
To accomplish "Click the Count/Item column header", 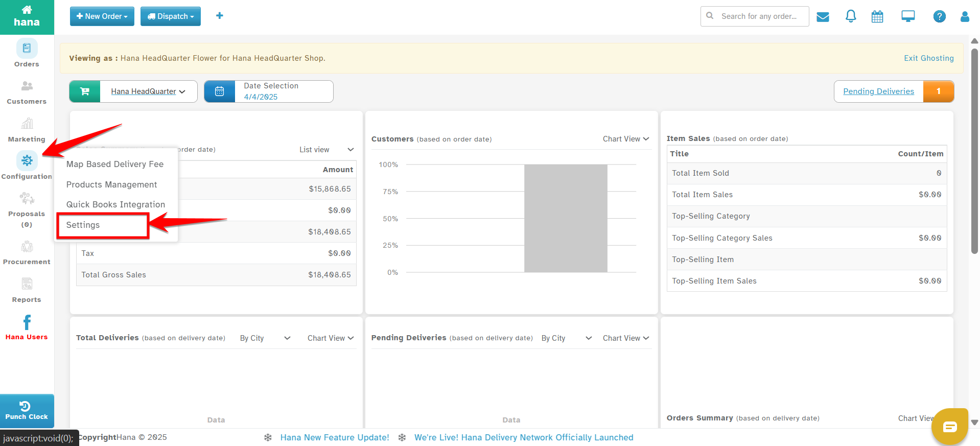I will tap(921, 154).
